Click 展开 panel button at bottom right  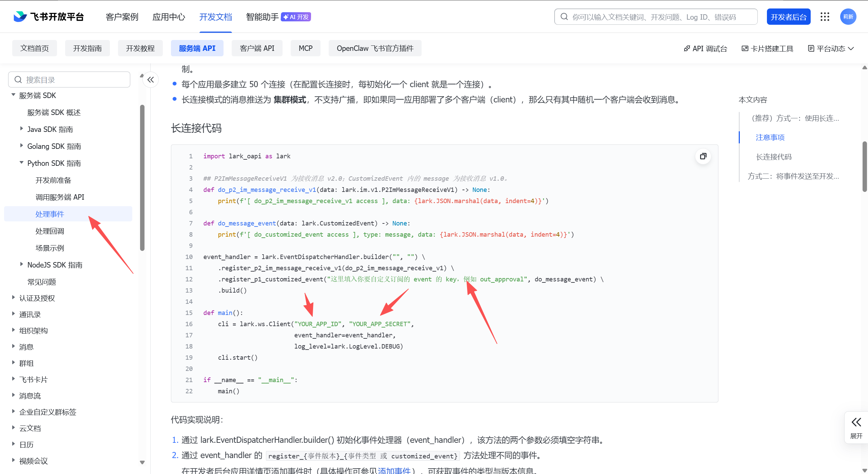[x=856, y=427]
